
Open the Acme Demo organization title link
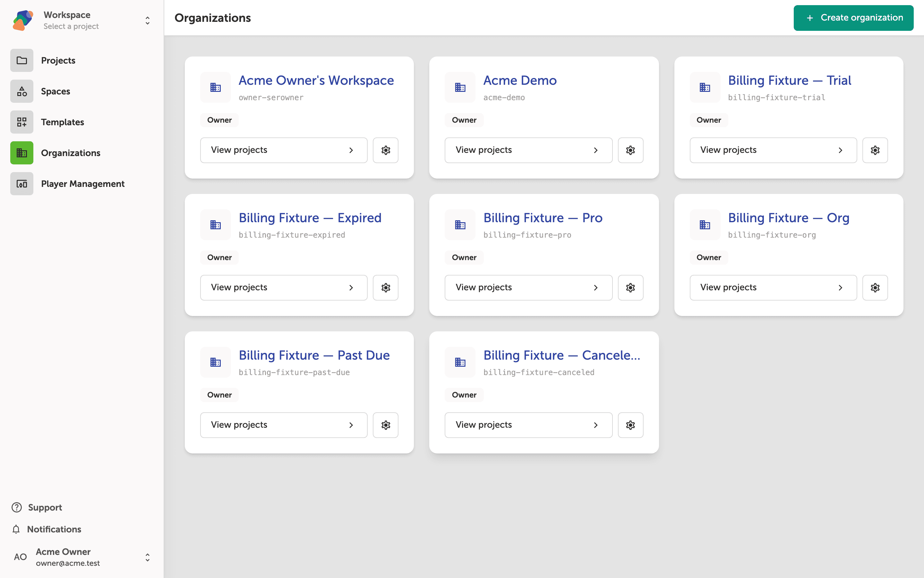click(x=520, y=80)
